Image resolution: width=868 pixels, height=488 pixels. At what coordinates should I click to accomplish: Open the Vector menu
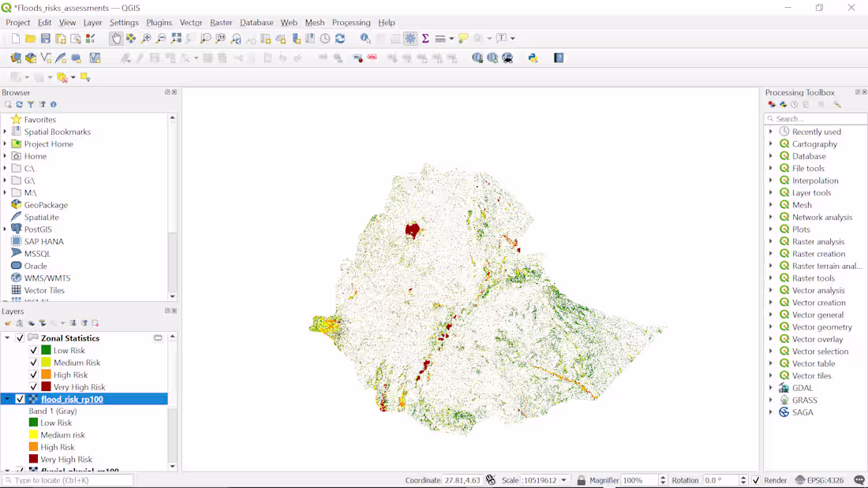[191, 22]
